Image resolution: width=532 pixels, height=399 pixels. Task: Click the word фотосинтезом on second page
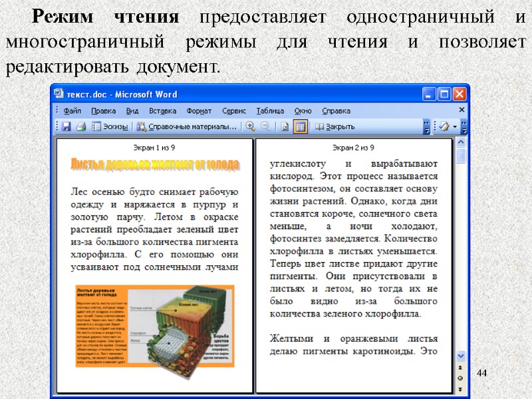point(301,189)
